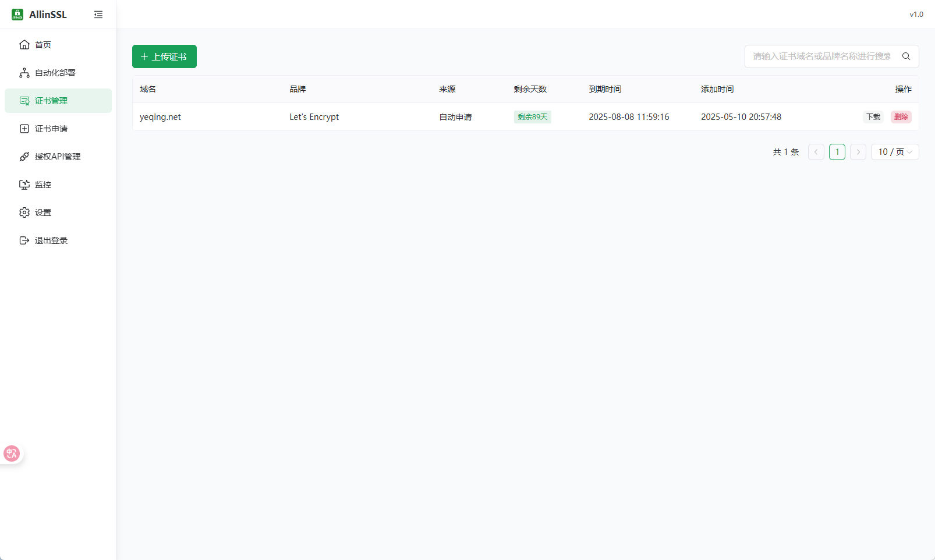Click the 剩余天数 column header
This screenshot has width=935, height=560.
pos(530,89)
